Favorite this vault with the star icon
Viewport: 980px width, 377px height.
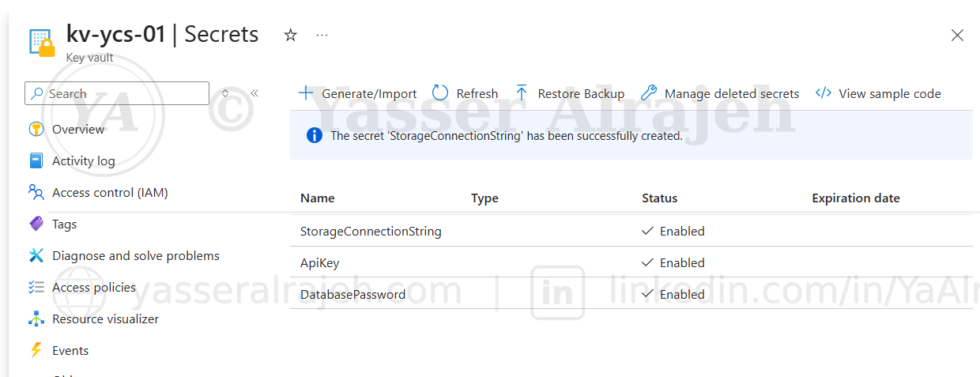click(x=290, y=35)
